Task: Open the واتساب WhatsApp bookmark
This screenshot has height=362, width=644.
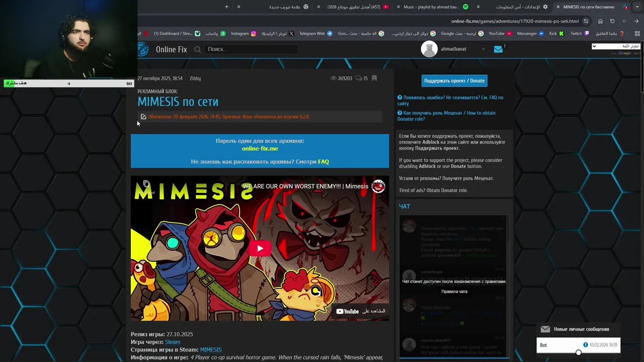Action: pos(215,34)
